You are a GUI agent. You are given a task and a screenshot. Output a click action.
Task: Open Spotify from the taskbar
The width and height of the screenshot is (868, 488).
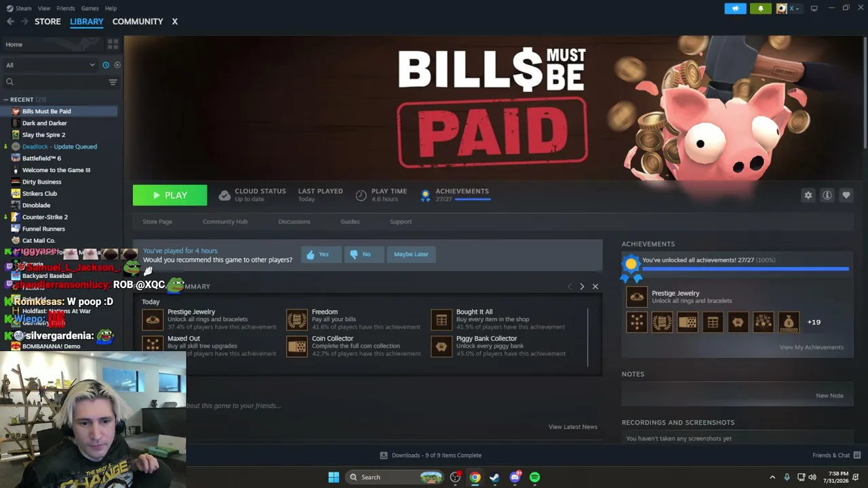535,477
